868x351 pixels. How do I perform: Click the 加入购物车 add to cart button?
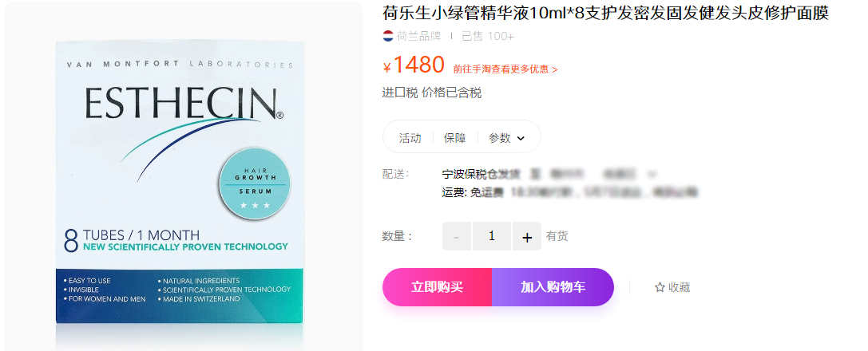[553, 287]
